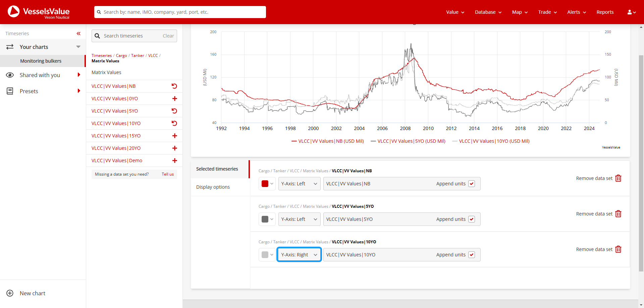The width and height of the screenshot is (644, 308).
Task: Collapse the Your charts section
Action: (78, 47)
